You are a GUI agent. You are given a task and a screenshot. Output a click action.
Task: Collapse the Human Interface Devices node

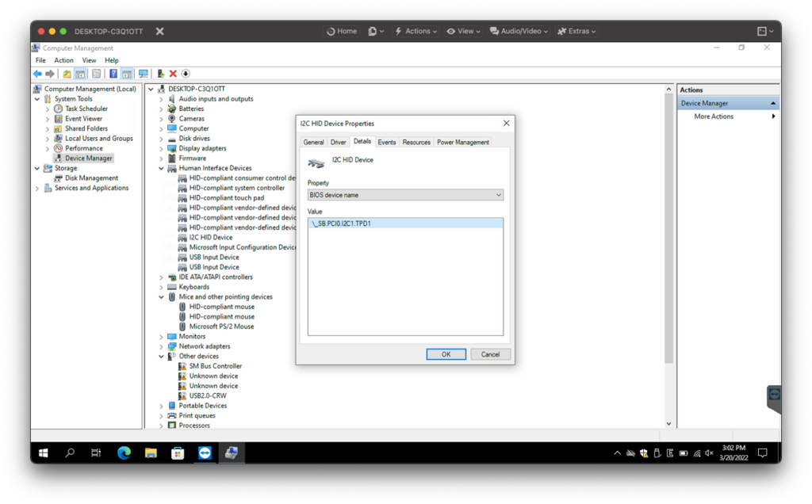161,168
